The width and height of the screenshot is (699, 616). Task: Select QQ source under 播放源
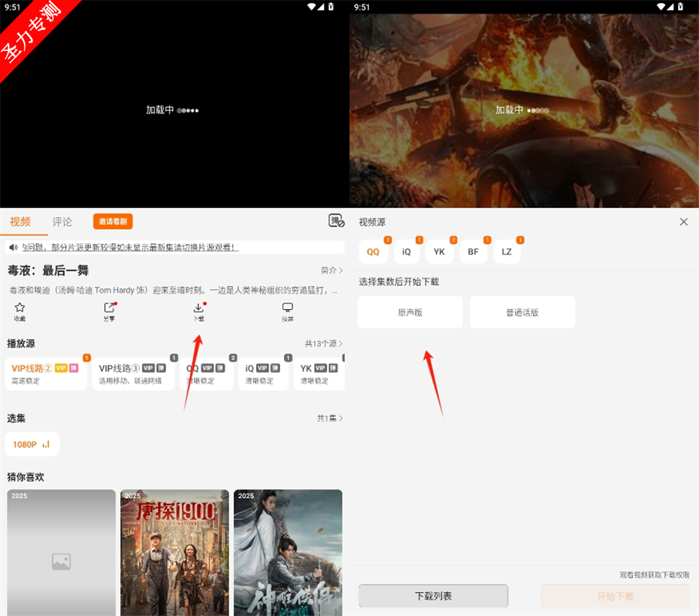[207, 374]
